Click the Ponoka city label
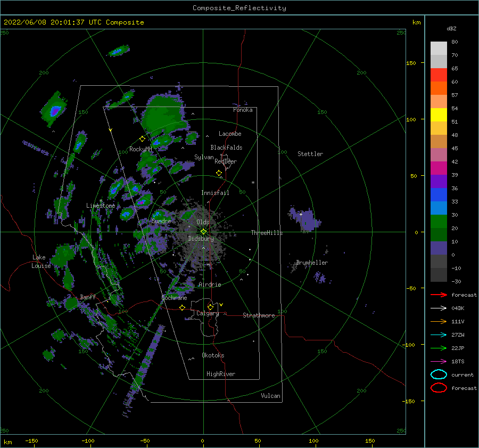 pyautogui.click(x=243, y=110)
